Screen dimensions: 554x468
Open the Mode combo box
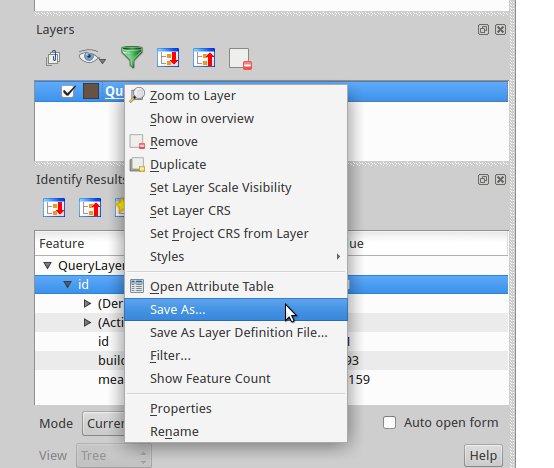click(104, 423)
